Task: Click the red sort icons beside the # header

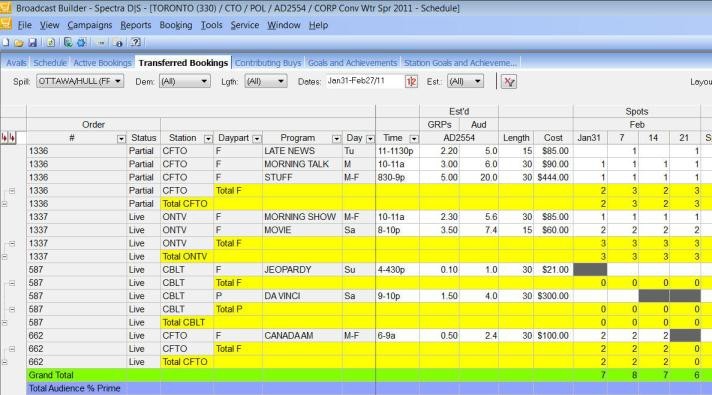Action: point(8,138)
